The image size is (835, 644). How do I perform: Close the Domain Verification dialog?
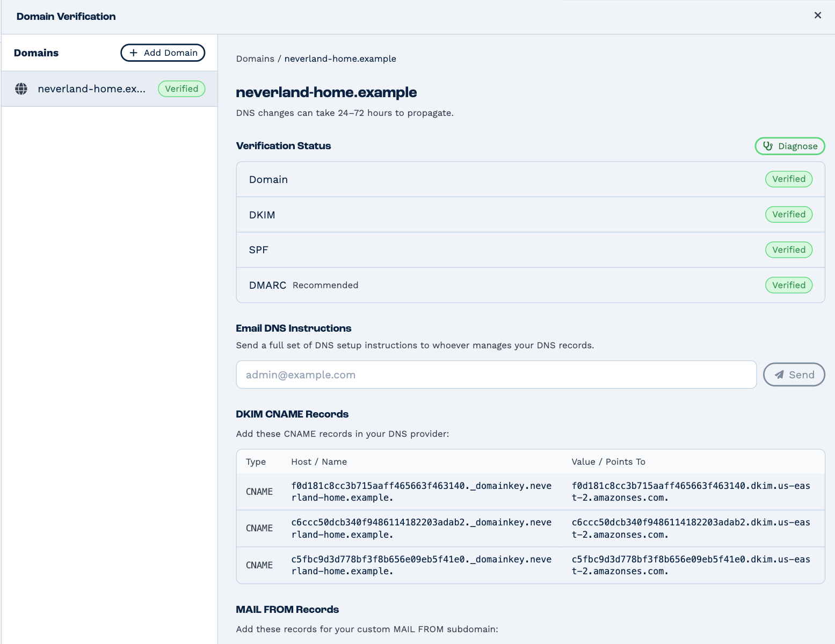[x=818, y=16]
